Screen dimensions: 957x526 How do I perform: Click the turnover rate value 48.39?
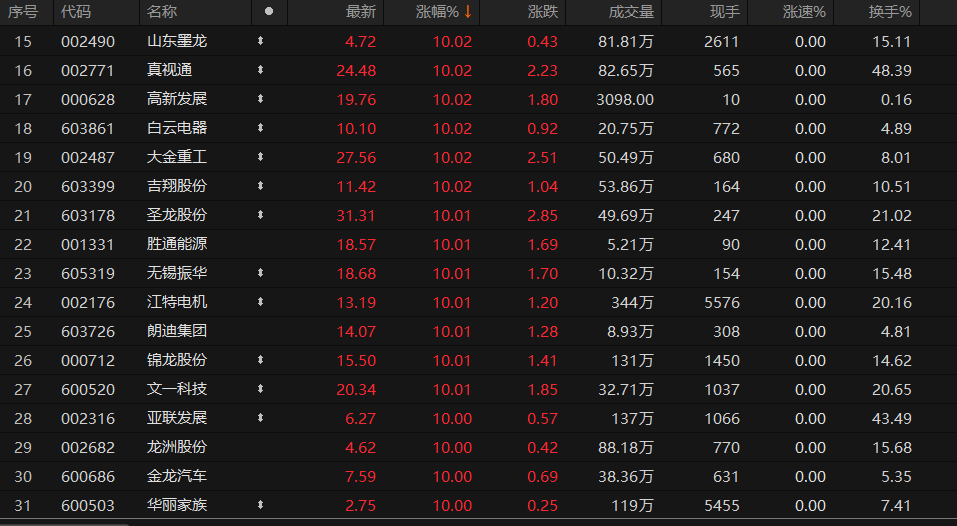tap(892, 71)
